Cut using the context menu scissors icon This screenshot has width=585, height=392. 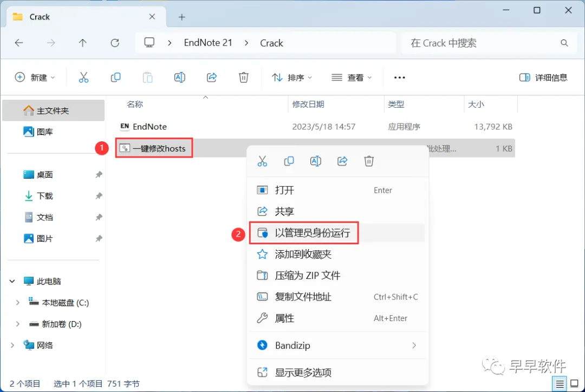pos(262,161)
